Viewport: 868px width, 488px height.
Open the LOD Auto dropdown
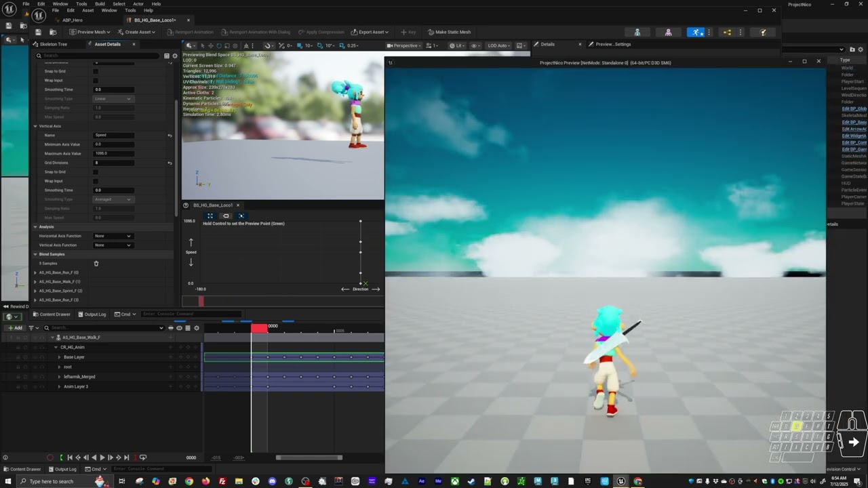tap(499, 45)
